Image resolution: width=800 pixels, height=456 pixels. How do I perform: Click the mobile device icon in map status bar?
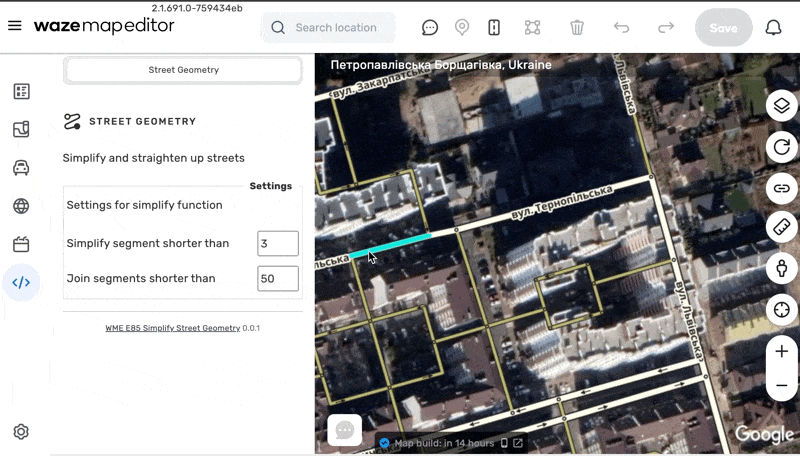(x=504, y=443)
